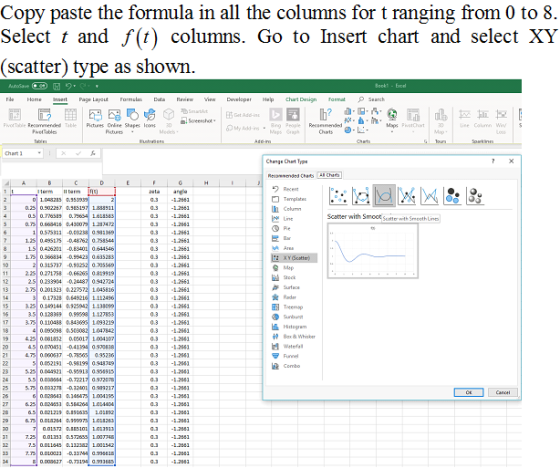Select Scatter with Smooth Lines and Markers icon
Screen dimensions: 560x468
(x=361, y=196)
